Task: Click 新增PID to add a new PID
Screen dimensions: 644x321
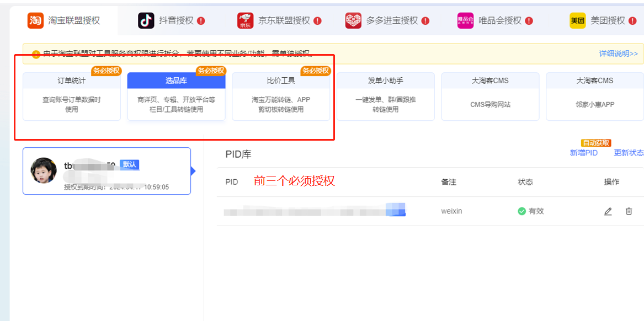Action: (584, 152)
